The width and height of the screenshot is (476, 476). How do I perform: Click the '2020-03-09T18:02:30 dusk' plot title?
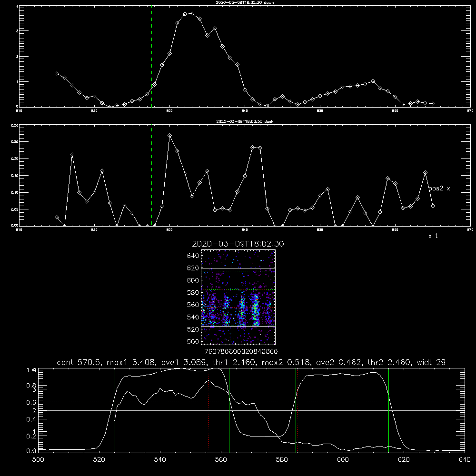pos(245,121)
